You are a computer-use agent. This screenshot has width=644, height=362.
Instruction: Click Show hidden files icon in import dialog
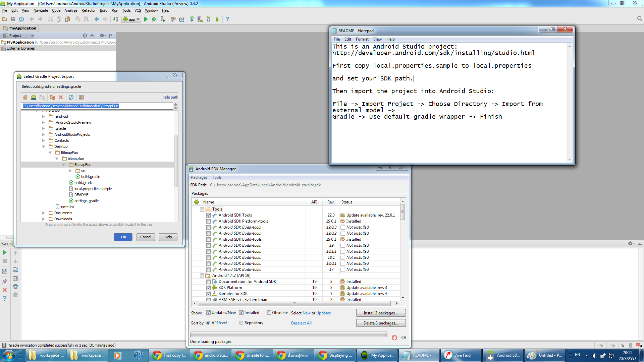click(x=82, y=97)
